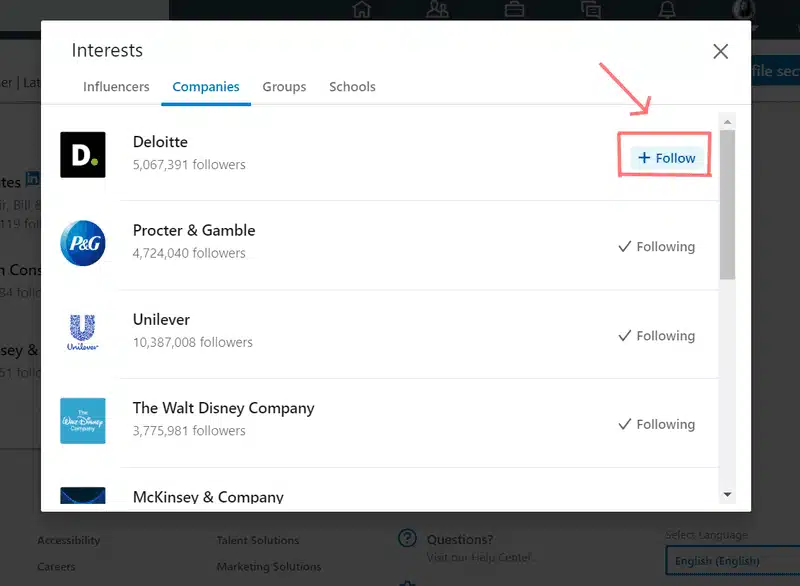800x586 pixels.
Task: Open the Deloitte company name link
Action: coord(160,142)
